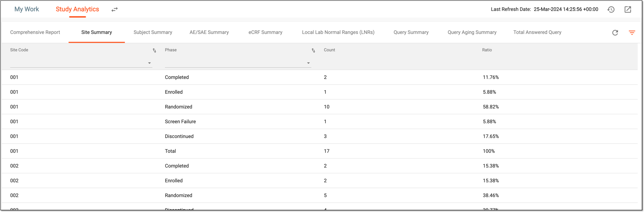Expand the Site Code filter dropdown
This screenshot has height=212, width=644.
(149, 63)
